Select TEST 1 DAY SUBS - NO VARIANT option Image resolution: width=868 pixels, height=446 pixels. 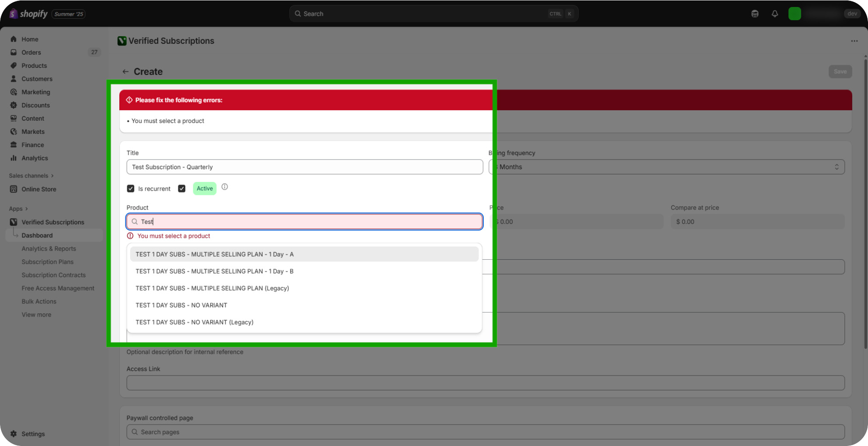tap(304, 305)
